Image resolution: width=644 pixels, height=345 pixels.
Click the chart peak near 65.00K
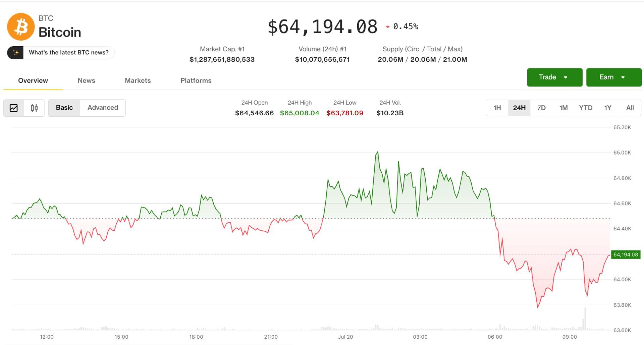pos(378,152)
